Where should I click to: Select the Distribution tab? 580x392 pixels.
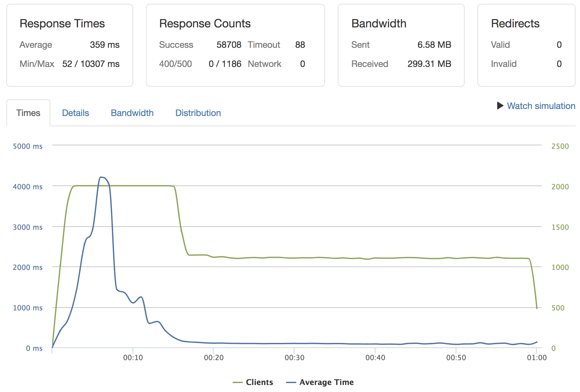[x=198, y=113]
